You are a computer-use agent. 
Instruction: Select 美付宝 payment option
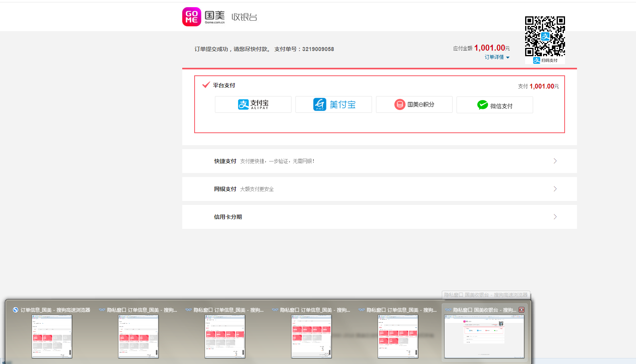[x=334, y=104]
